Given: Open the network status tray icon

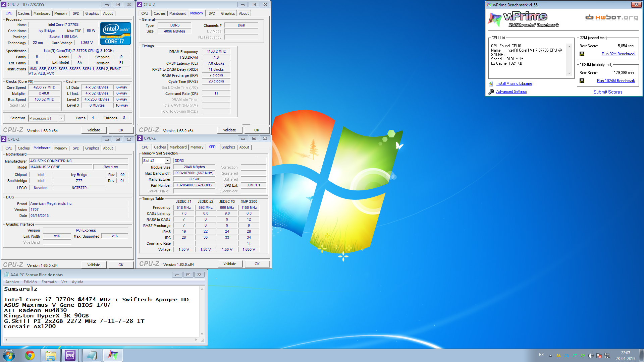Looking at the screenshot, I should click(x=607, y=356).
